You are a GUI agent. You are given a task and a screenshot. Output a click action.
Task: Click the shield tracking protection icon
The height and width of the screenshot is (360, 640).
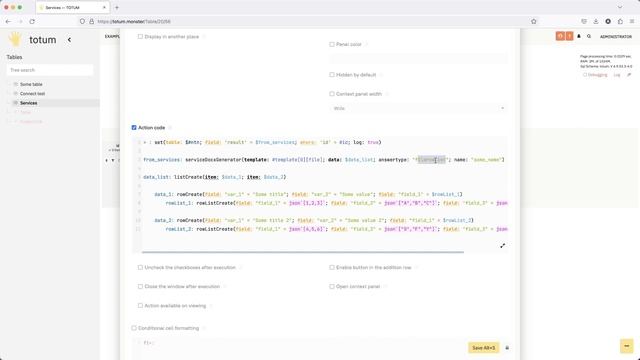coord(82,21)
